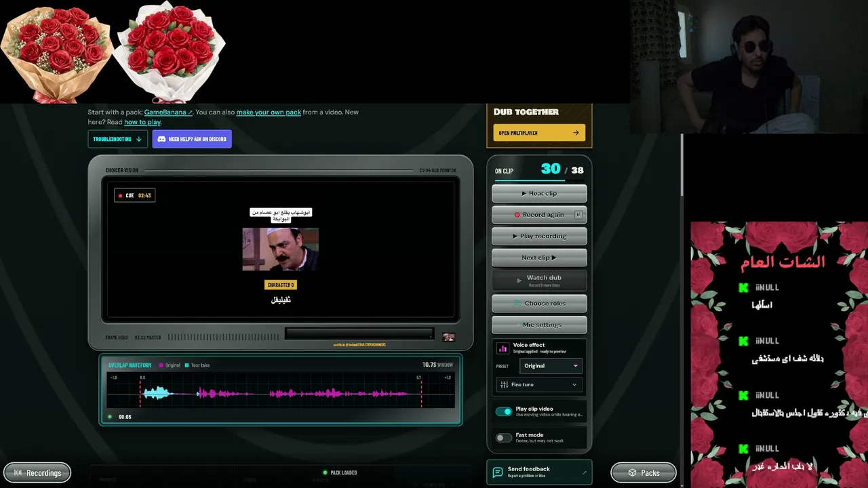Click the R shortcut key badge
This screenshot has height=488, width=868.
click(x=578, y=214)
